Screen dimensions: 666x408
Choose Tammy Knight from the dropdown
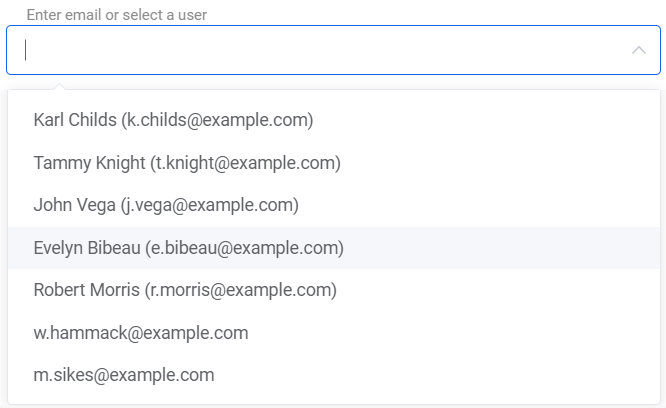(x=187, y=162)
